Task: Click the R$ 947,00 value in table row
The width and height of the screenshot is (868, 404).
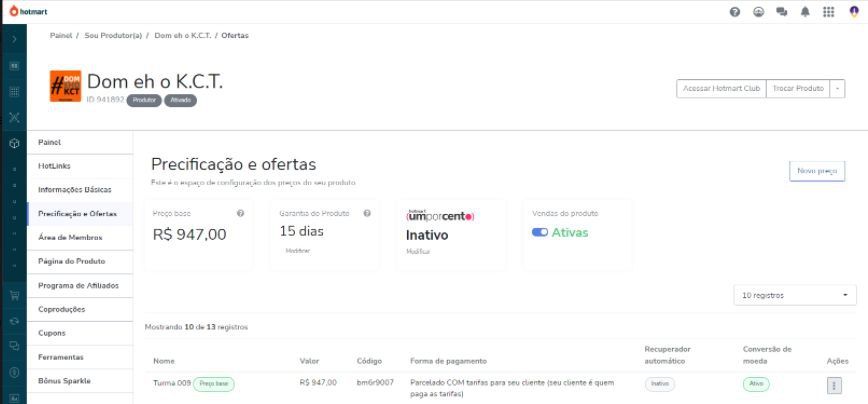Action: [318, 382]
